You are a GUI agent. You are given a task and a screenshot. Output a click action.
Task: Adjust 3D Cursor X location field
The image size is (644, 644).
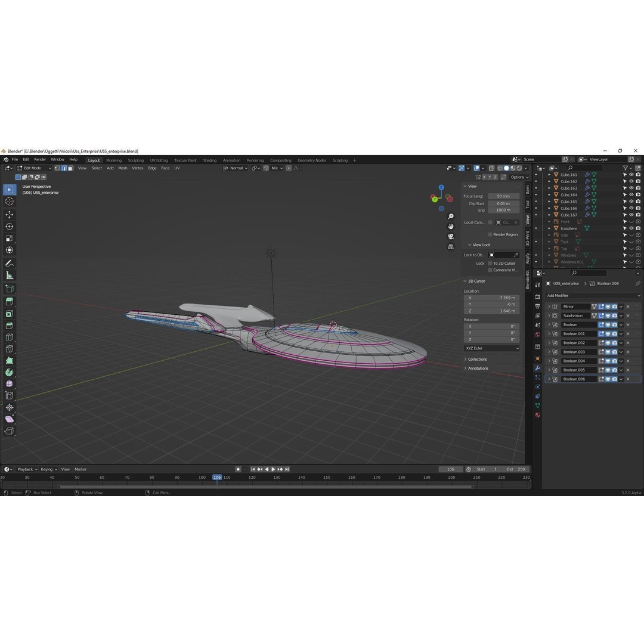[x=491, y=298]
